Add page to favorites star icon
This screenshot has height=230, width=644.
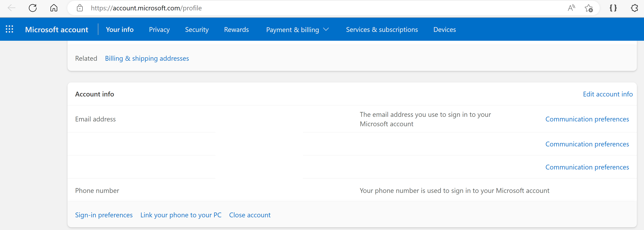588,8
